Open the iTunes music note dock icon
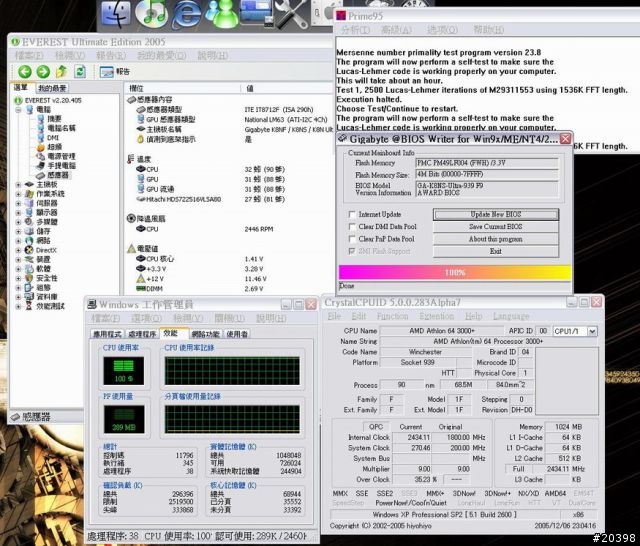The width and height of the screenshot is (640, 546). coord(151,13)
